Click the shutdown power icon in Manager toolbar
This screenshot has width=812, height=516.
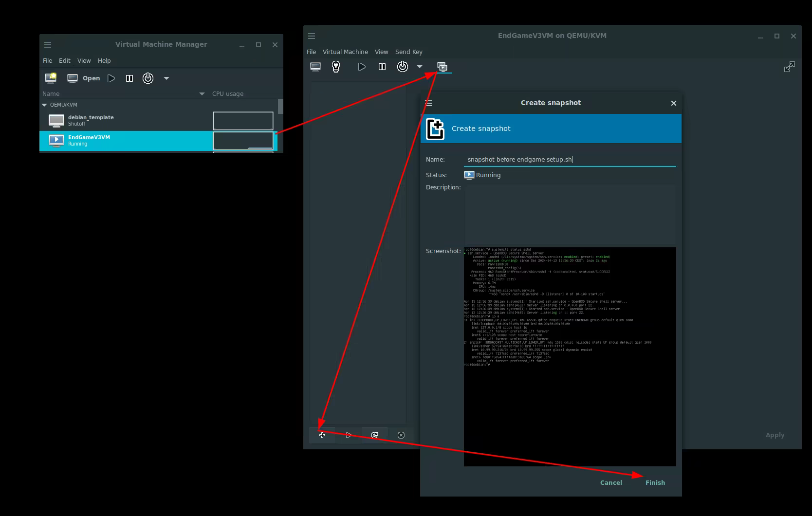click(148, 78)
